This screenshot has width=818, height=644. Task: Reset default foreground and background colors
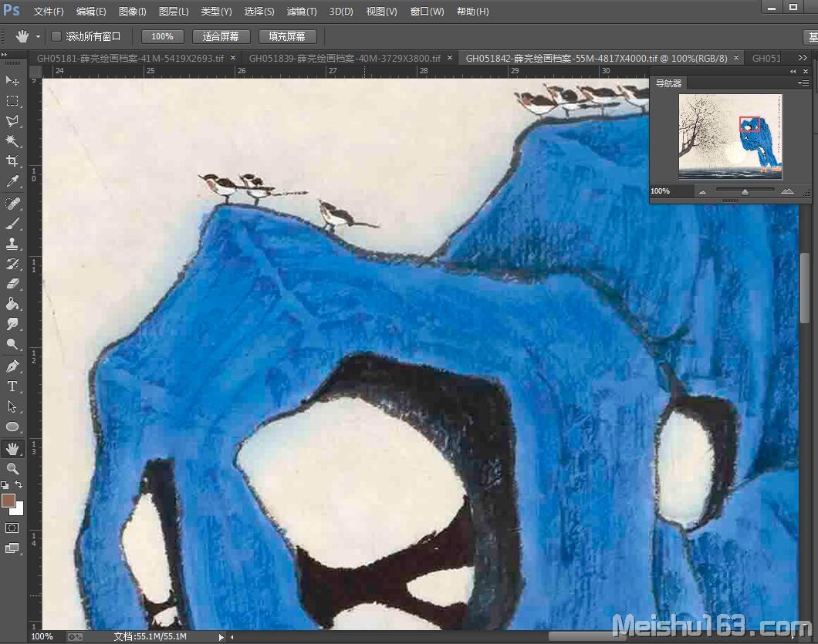(x=5, y=485)
